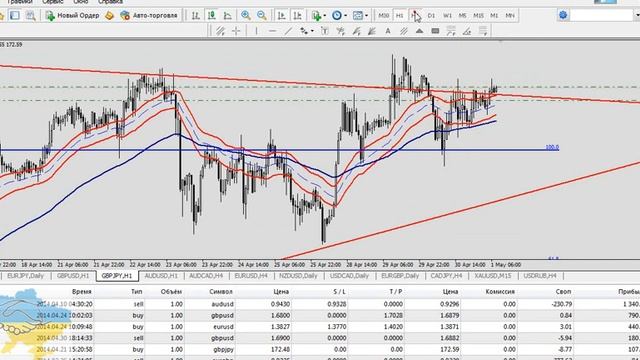
Task: Select the Fibonacci 100.0 level label
Action: 552,147
